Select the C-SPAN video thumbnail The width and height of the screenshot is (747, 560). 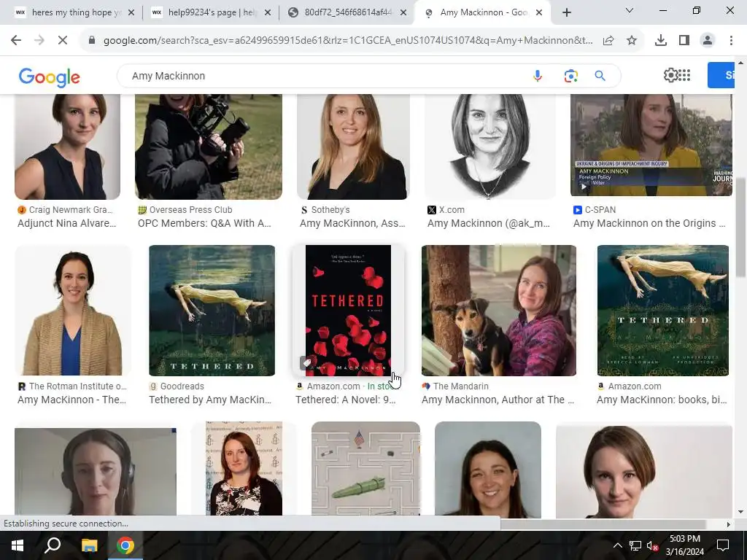(x=651, y=145)
